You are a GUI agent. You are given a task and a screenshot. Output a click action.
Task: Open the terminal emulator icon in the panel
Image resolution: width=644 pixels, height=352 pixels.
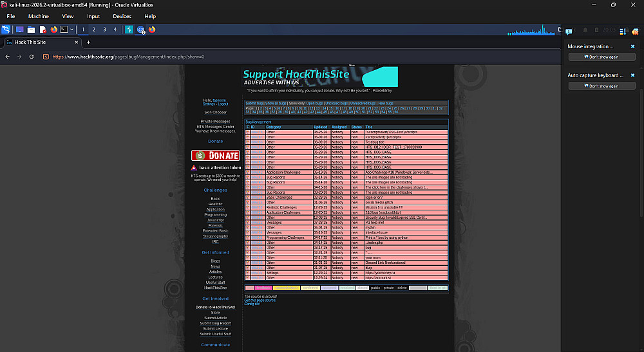pyautogui.click(x=64, y=30)
